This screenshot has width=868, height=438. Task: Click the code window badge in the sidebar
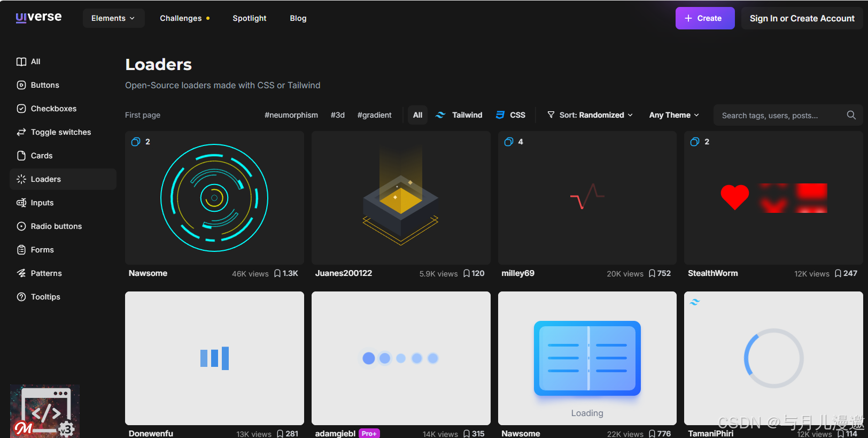click(45, 411)
